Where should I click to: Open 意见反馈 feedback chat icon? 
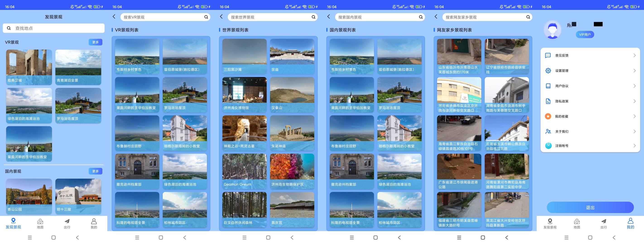548,55
